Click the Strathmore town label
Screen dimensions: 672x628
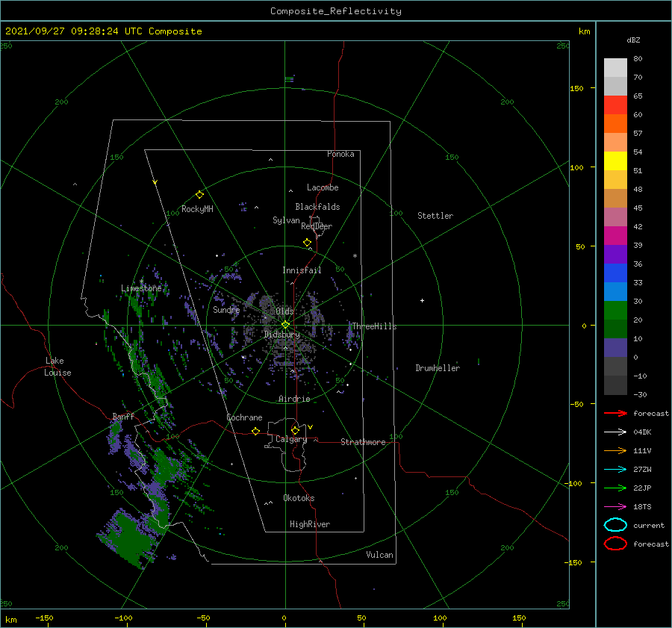[x=363, y=442]
